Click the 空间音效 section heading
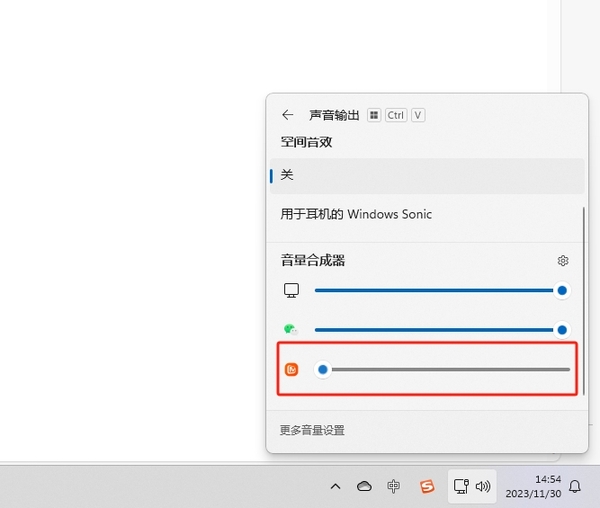Image resolution: width=600 pixels, height=508 pixels. coord(306,142)
